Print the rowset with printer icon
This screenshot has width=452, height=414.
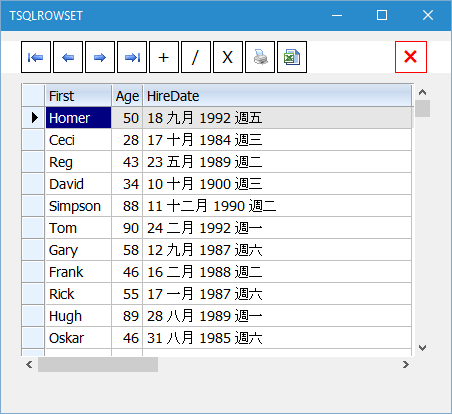(260, 57)
